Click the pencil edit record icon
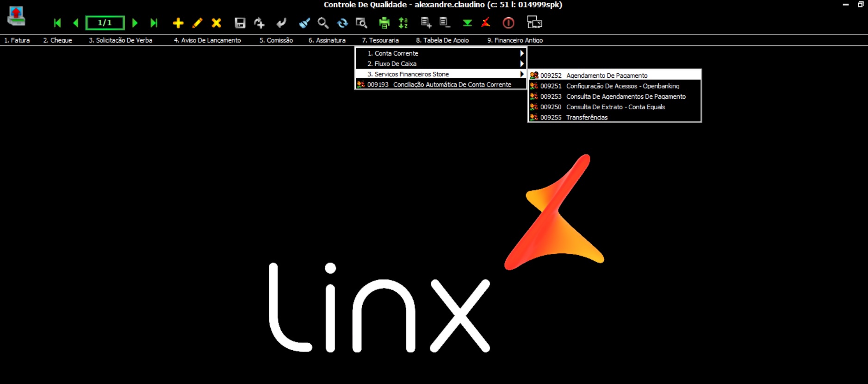The width and height of the screenshot is (868, 384). 198,23
